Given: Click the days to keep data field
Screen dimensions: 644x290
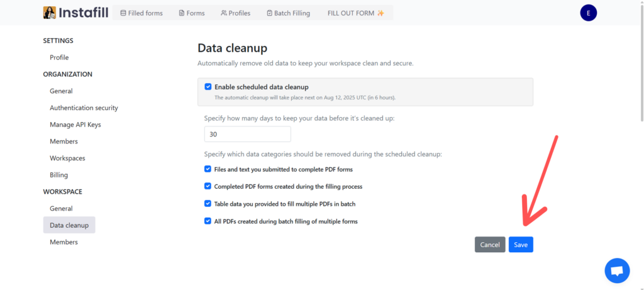Looking at the screenshot, I should coord(248,135).
